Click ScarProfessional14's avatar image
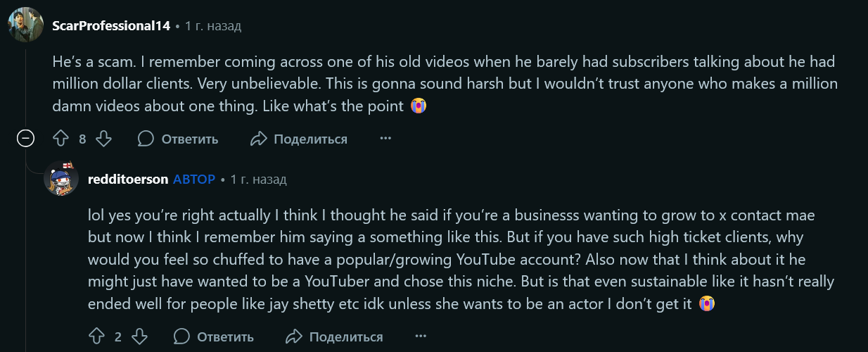Viewport: 868px width, 352px height. point(25,25)
